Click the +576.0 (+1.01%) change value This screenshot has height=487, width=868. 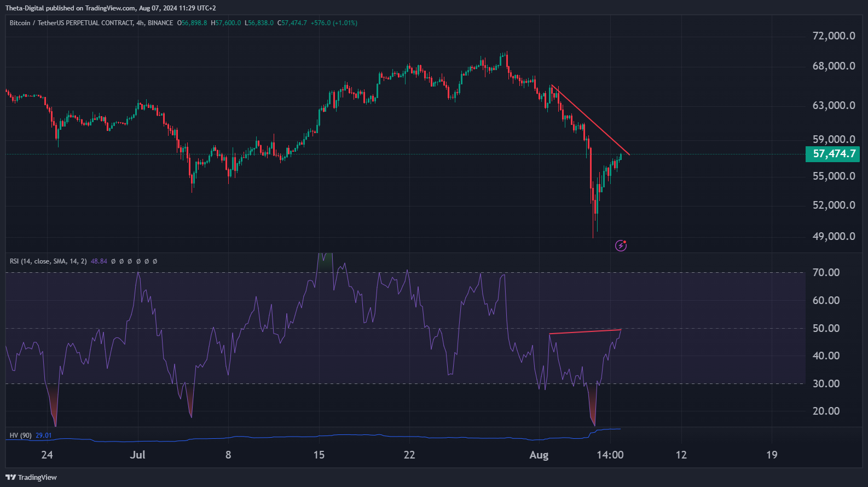[x=334, y=23]
